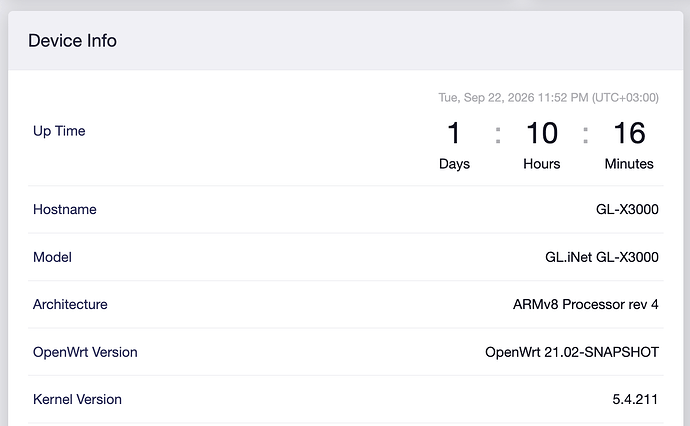Click the Minutes caption under uptime
The width and height of the screenshot is (690, 426).
click(629, 164)
